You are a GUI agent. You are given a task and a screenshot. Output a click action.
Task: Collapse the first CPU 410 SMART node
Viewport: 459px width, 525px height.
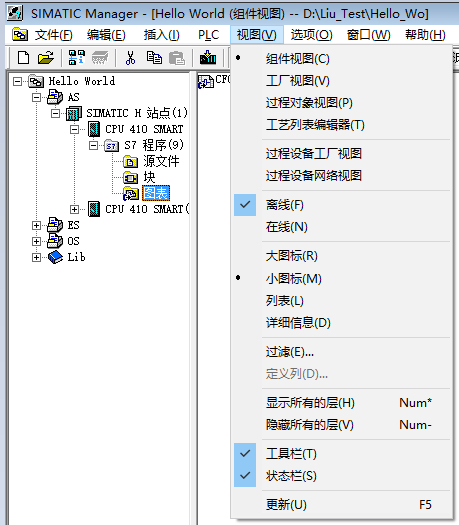click(74, 130)
